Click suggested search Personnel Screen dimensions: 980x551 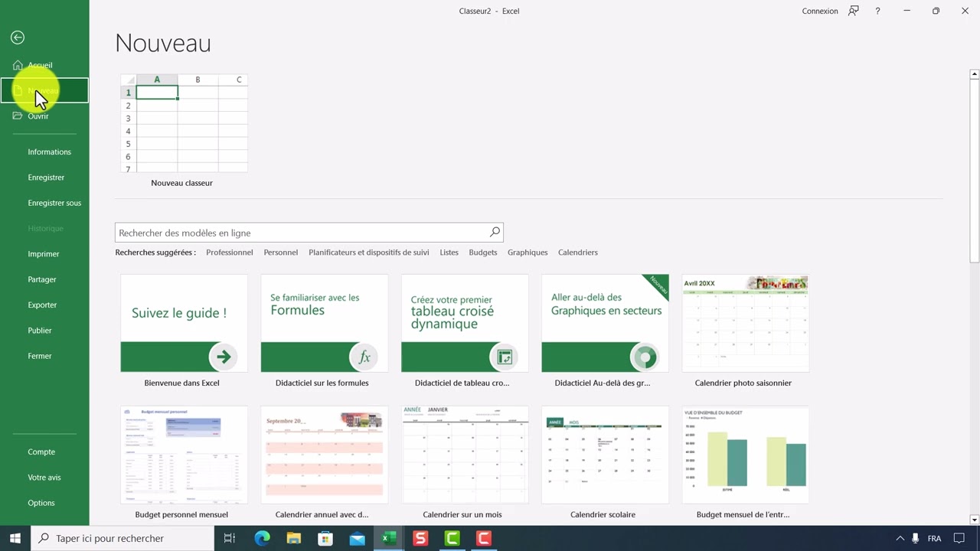[280, 253]
